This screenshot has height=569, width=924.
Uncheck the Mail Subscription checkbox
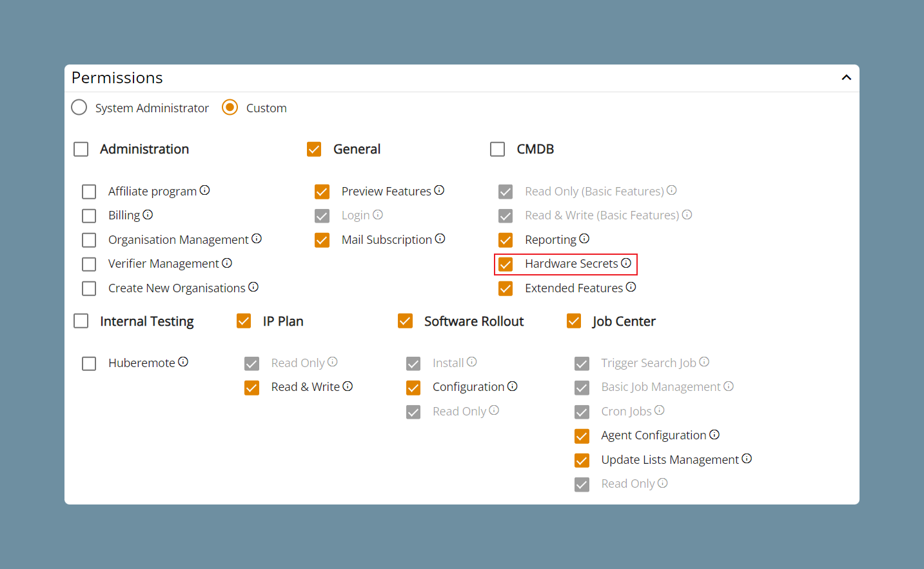(322, 240)
